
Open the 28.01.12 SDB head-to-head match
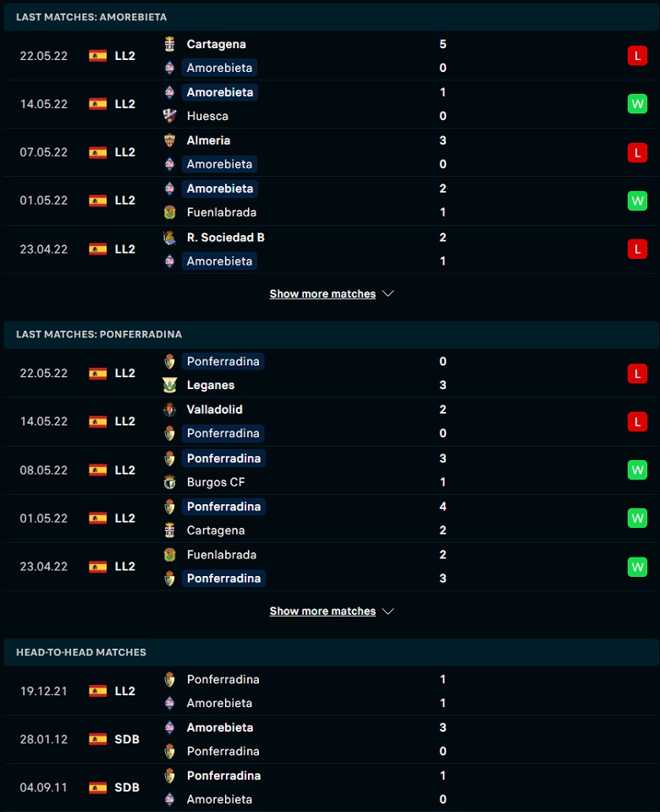(x=332, y=739)
